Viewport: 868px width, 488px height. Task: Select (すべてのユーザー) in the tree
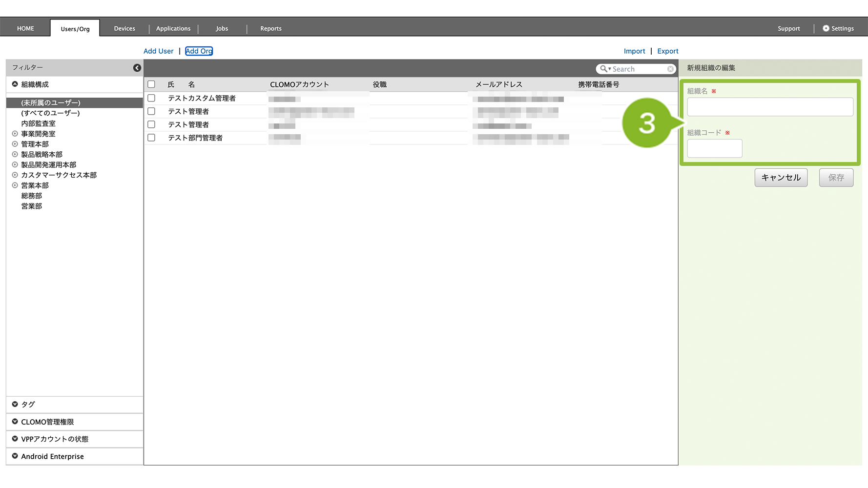pos(50,113)
